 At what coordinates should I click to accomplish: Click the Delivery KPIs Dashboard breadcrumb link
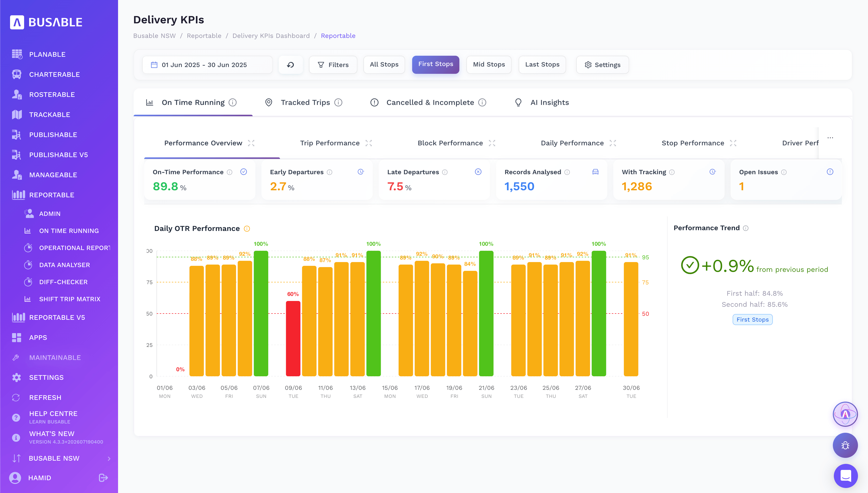coord(271,36)
